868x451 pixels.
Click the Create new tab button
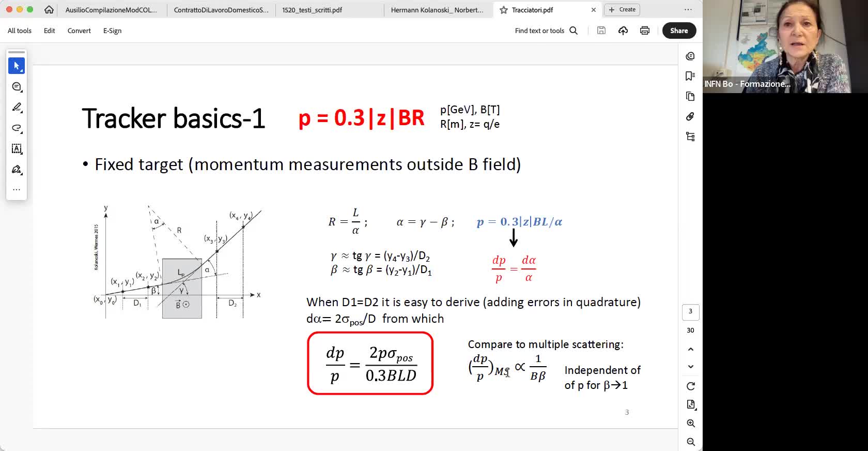pyautogui.click(x=623, y=9)
